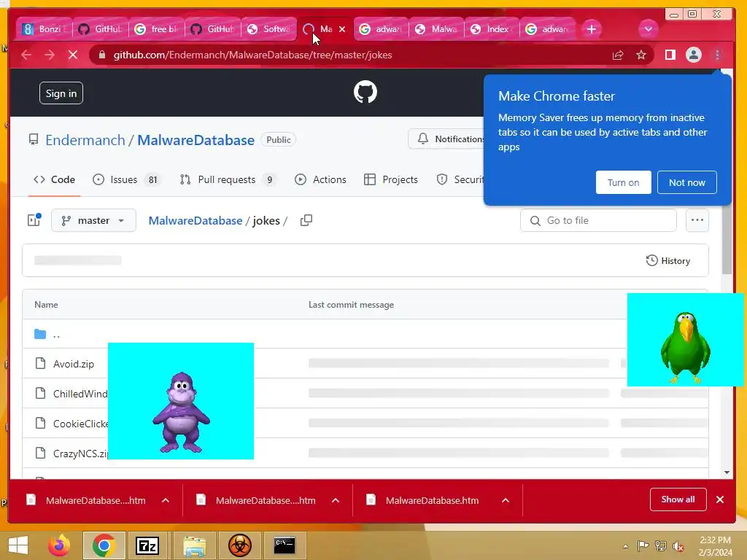Dismiss Memory Saver with Not now
The height and width of the screenshot is (560, 747).
[x=686, y=182]
